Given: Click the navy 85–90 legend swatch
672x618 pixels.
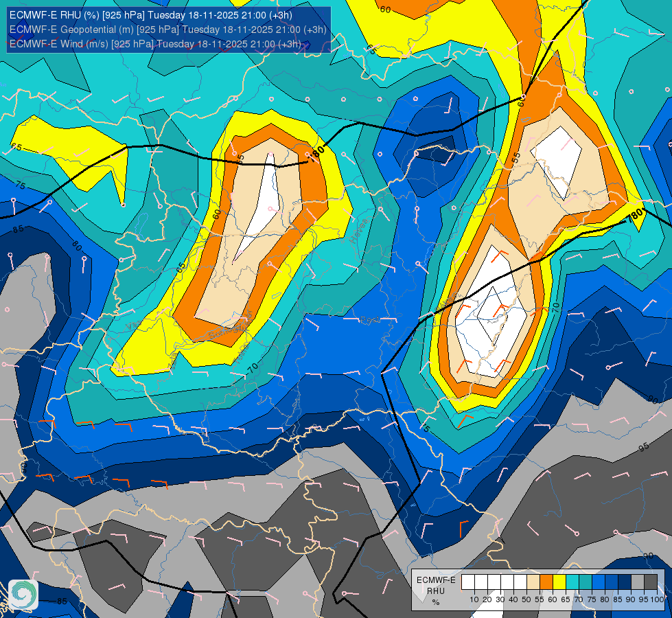Looking at the screenshot, I should 625,582.
